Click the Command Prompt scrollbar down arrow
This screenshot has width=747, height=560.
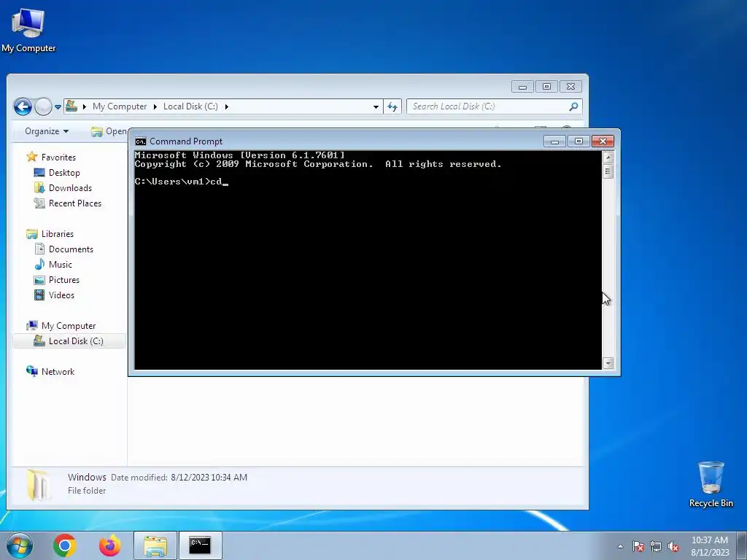(x=608, y=363)
